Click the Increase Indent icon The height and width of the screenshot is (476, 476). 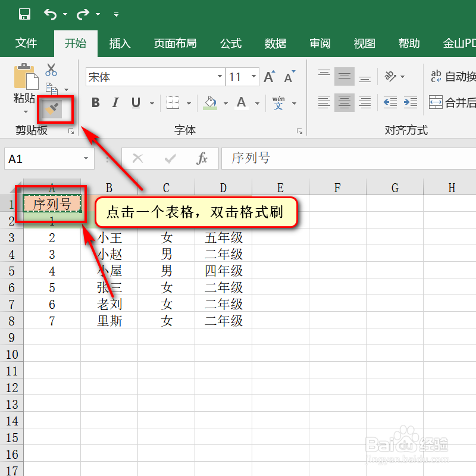click(410, 102)
